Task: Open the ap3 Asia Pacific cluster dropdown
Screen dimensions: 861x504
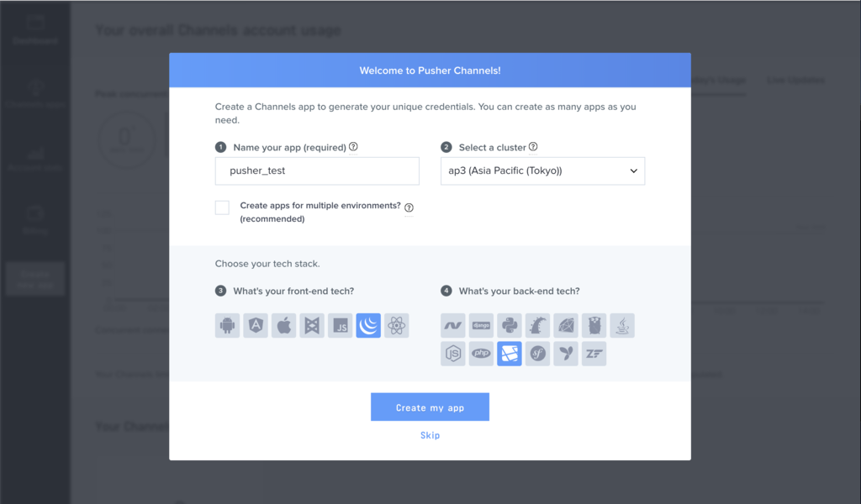Action: pos(542,171)
